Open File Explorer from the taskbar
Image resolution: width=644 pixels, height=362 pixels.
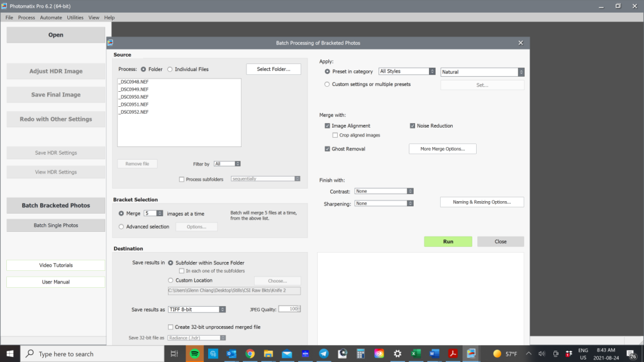(x=268, y=353)
